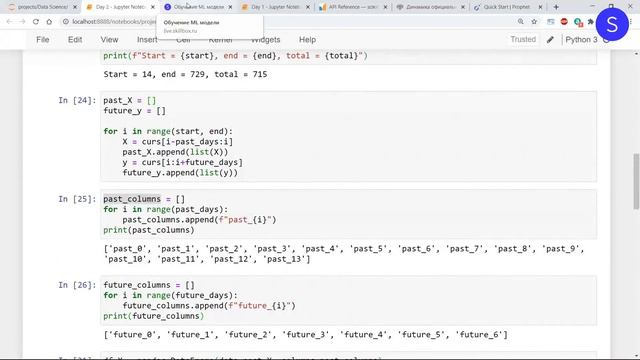
Task: Switch to the Обучение ML модели tab
Action: [198, 7]
